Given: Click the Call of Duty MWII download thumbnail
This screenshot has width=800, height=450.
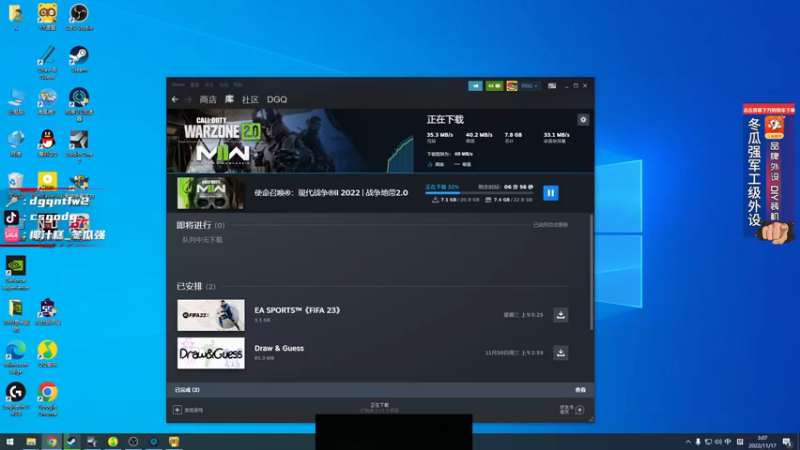Looking at the screenshot, I should [x=210, y=193].
